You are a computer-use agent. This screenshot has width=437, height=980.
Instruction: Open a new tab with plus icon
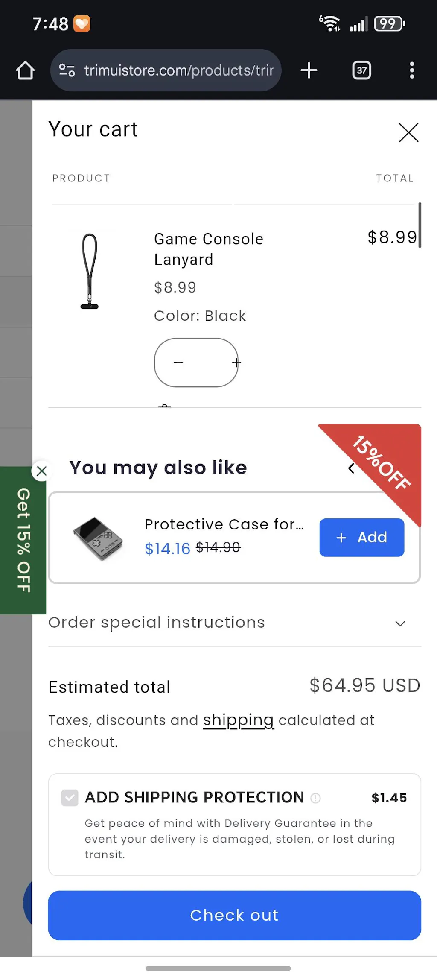(309, 70)
